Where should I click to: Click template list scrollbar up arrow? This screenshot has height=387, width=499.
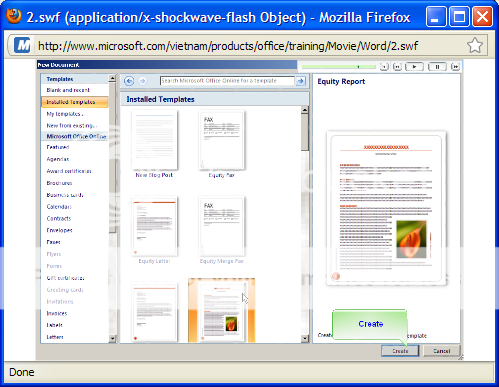tap(305, 110)
